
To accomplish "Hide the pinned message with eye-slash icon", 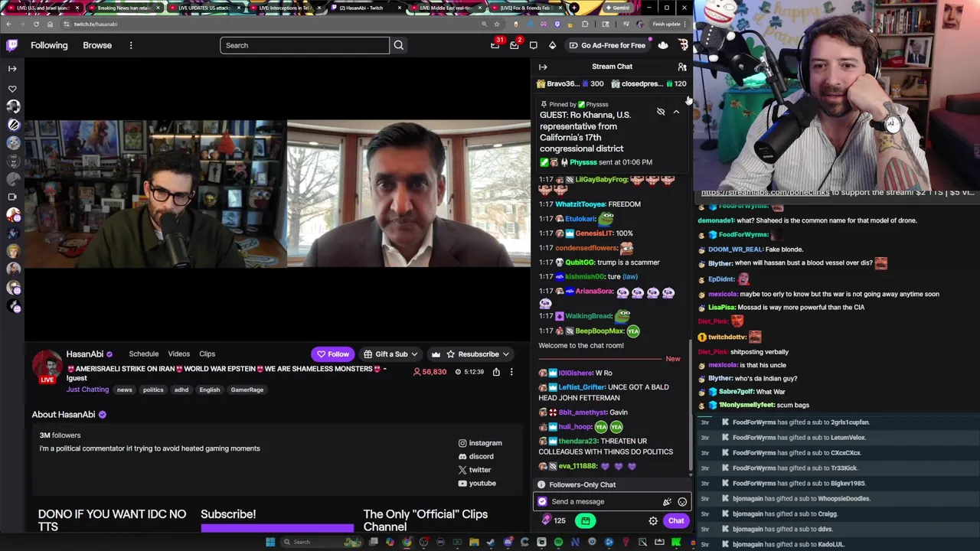I will pyautogui.click(x=661, y=112).
